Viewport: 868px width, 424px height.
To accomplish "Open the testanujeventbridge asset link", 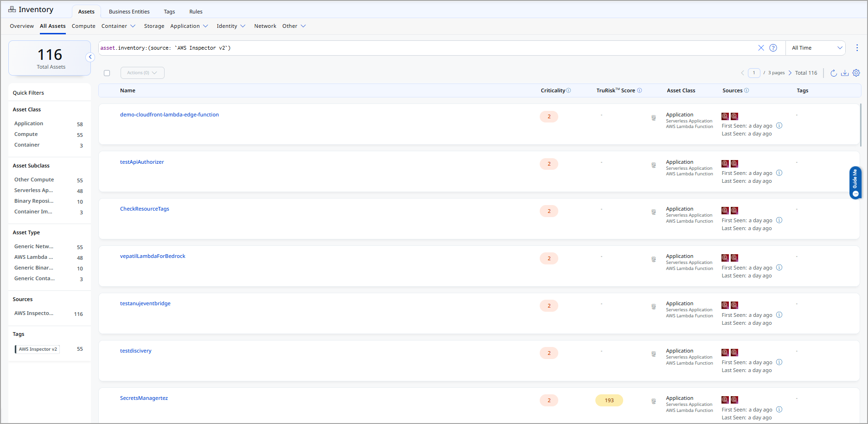I will coord(145,303).
